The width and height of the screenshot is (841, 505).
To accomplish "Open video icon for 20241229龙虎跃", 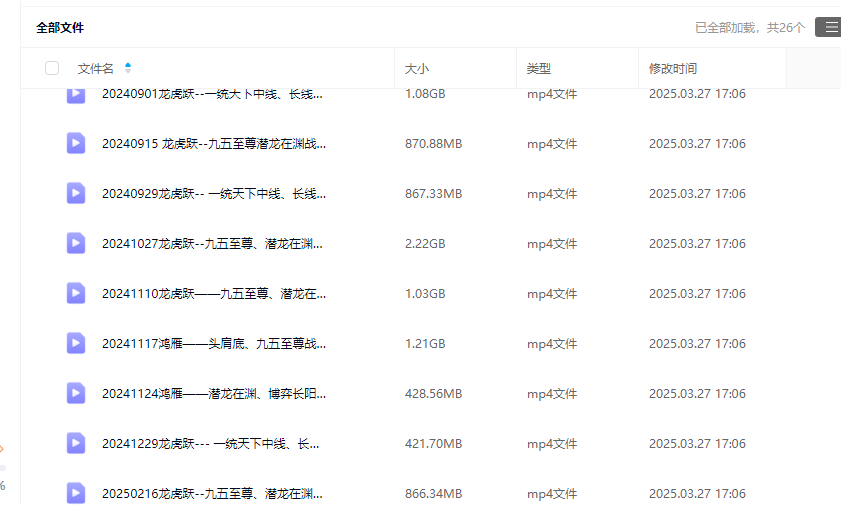I will point(76,443).
